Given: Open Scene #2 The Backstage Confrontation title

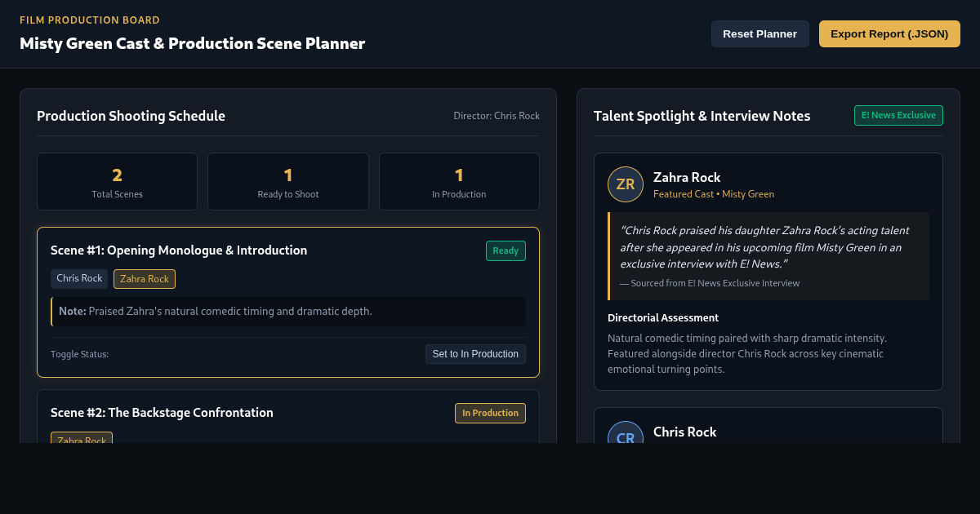Looking at the screenshot, I should (x=162, y=413).
